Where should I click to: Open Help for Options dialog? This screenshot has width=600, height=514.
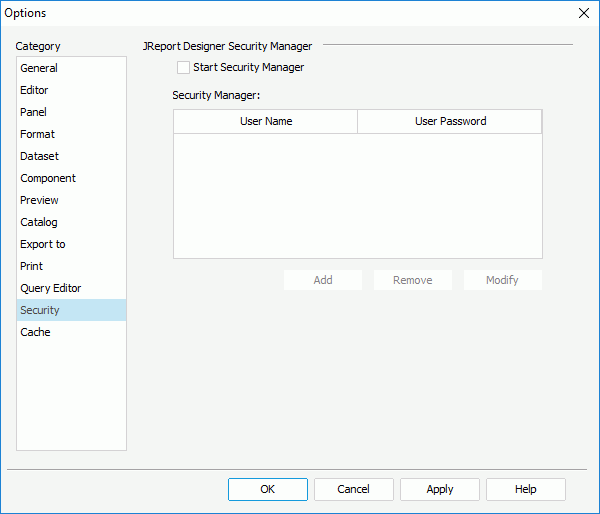coord(526,489)
